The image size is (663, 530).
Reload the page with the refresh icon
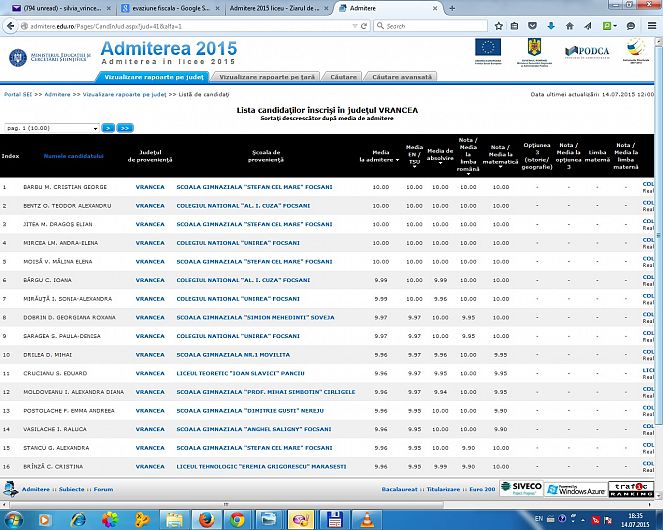(364, 26)
